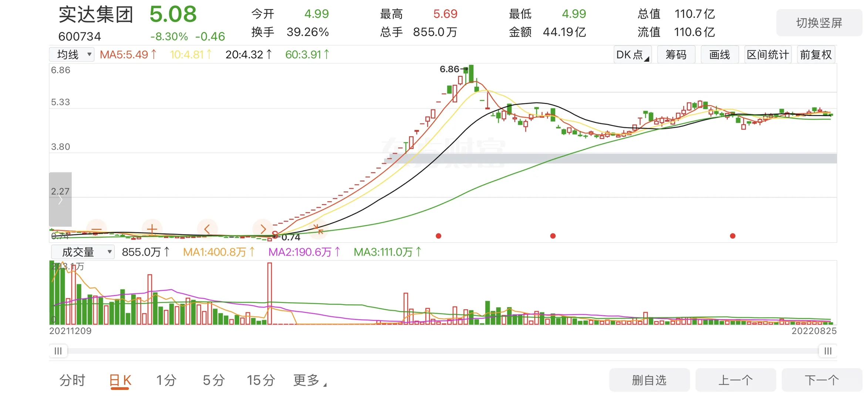Expand the 更多 period options
868x399 pixels.
click(x=310, y=380)
